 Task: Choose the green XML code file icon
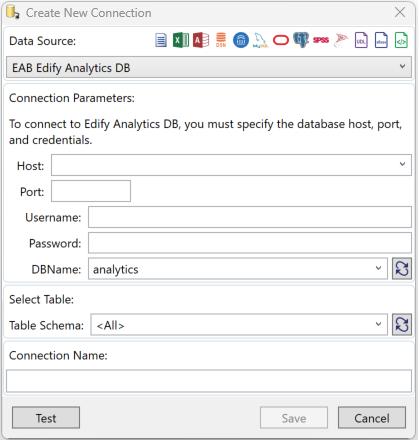pos(401,41)
